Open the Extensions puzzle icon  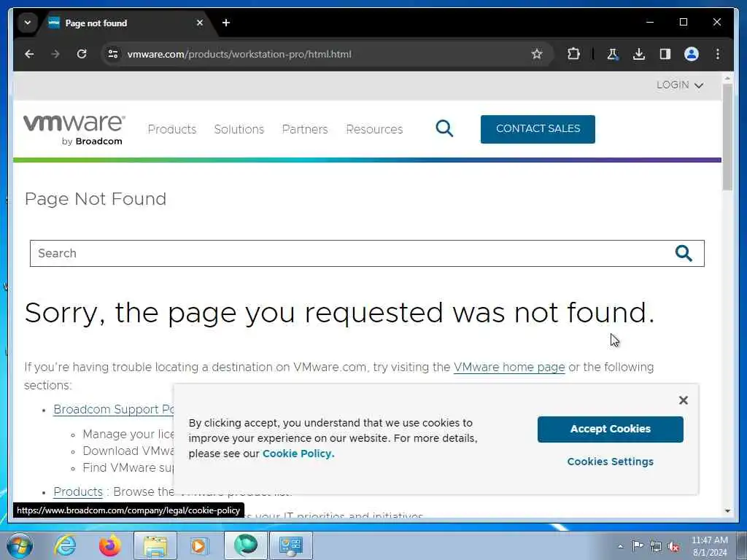click(573, 54)
